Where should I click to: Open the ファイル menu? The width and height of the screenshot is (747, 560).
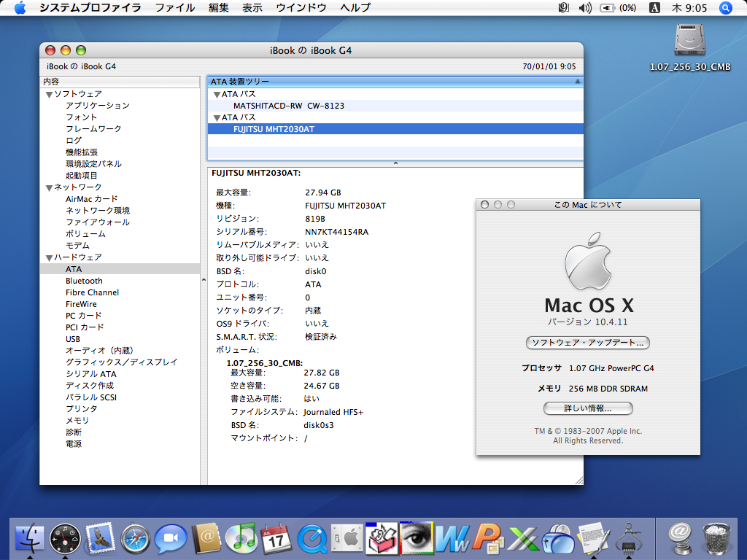pyautogui.click(x=175, y=8)
